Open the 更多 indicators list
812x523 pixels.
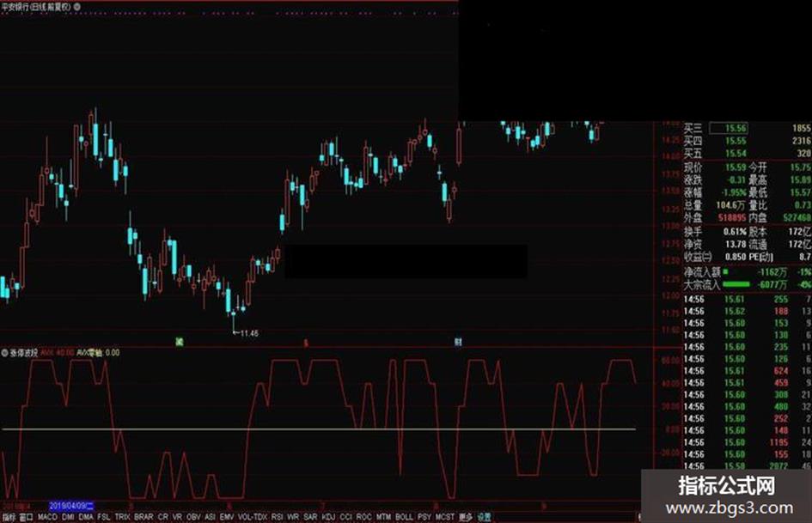click(466, 517)
